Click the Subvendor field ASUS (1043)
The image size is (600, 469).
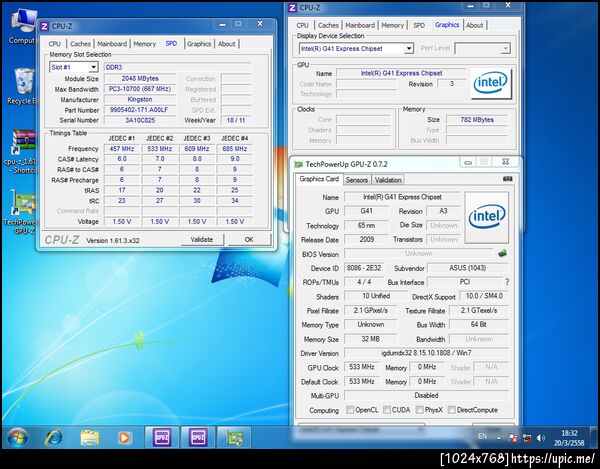(x=468, y=268)
